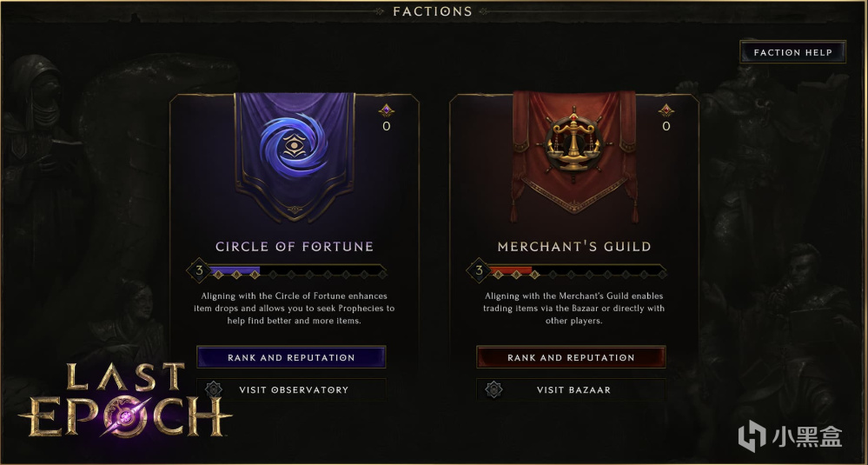The image size is (868, 465).
Task: Open Circle of Fortune Rank and Reputation
Action: (291, 357)
